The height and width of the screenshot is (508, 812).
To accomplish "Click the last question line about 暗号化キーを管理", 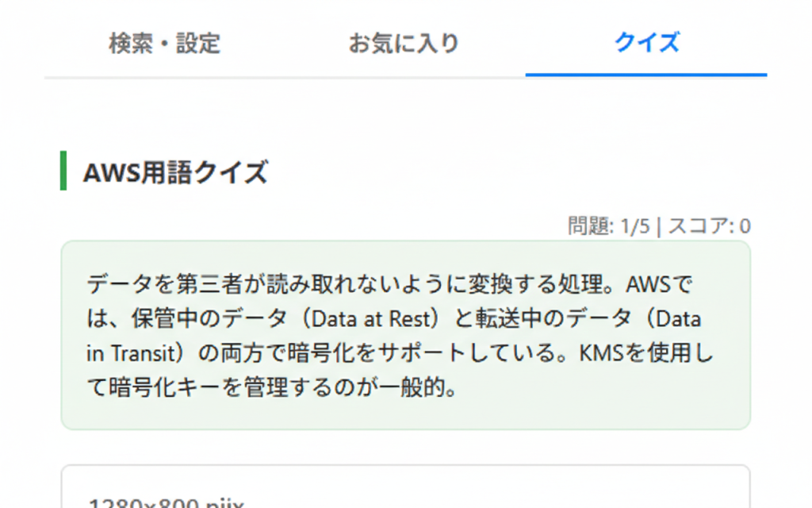I will (x=270, y=389).
